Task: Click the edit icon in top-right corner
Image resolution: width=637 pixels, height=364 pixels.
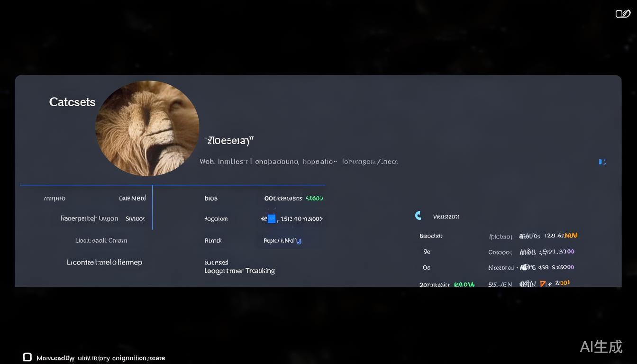Action: tap(622, 14)
